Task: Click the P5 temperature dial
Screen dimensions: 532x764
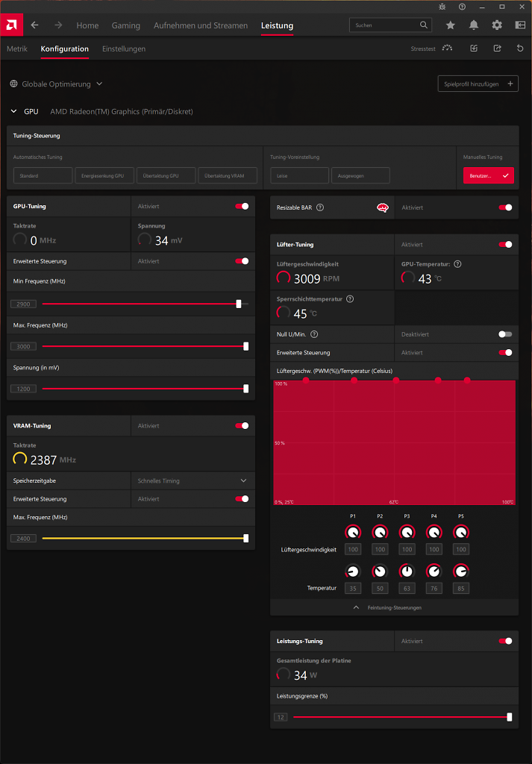Action: 461,571
